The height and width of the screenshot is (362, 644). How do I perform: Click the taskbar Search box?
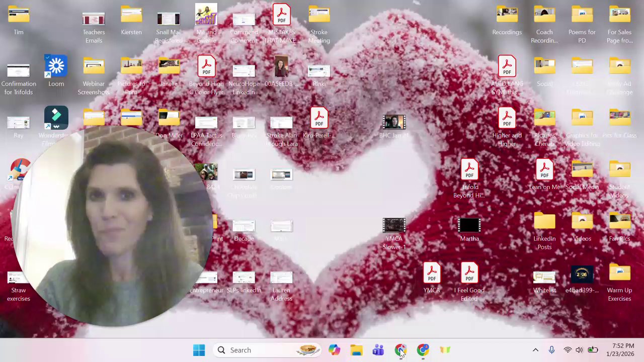click(266, 350)
